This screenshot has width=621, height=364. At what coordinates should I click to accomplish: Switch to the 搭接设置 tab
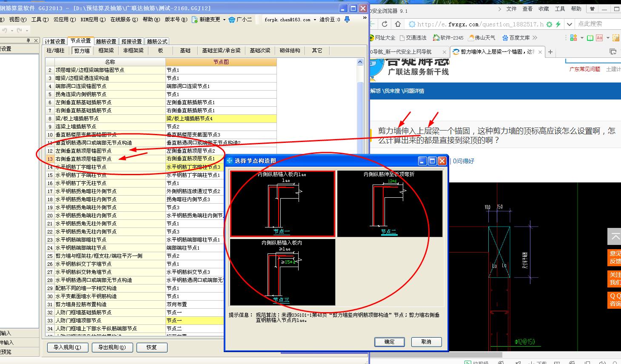point(131,41)
